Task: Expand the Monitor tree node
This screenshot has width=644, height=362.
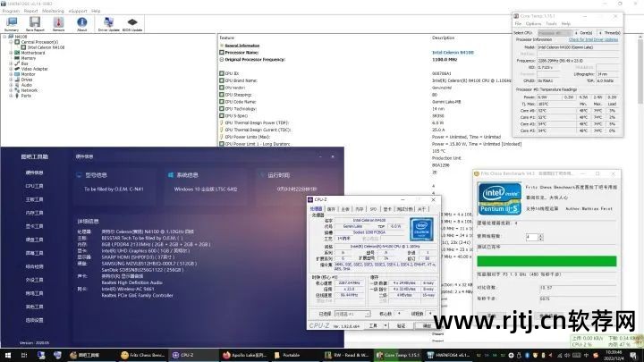Action: coord(11,74)
